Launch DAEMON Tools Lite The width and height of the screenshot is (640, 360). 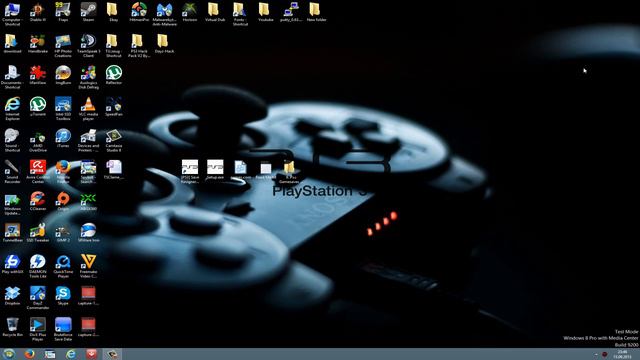point(38,266)
